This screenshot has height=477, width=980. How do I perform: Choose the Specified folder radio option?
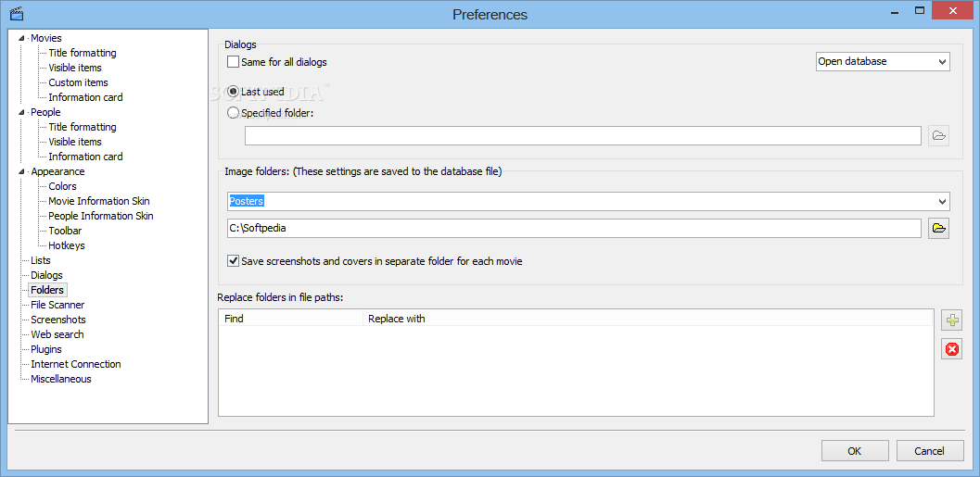234,113
